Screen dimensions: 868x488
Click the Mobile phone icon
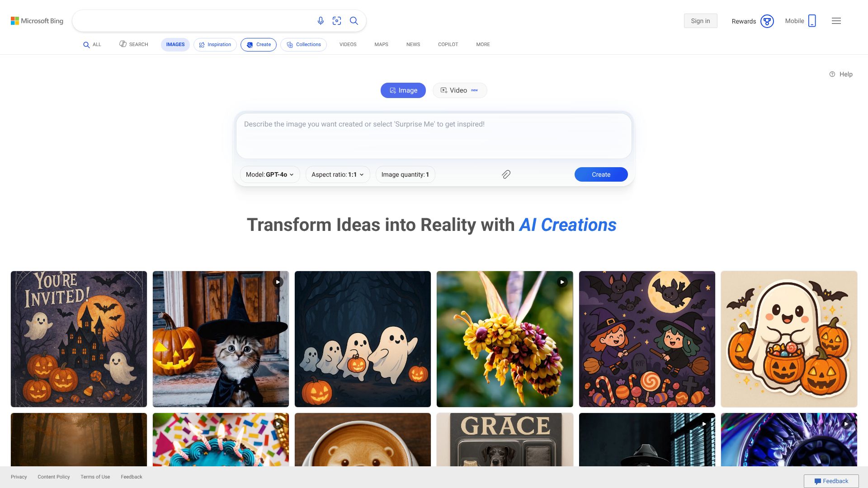pyautogui.click(x=812, y=21)
